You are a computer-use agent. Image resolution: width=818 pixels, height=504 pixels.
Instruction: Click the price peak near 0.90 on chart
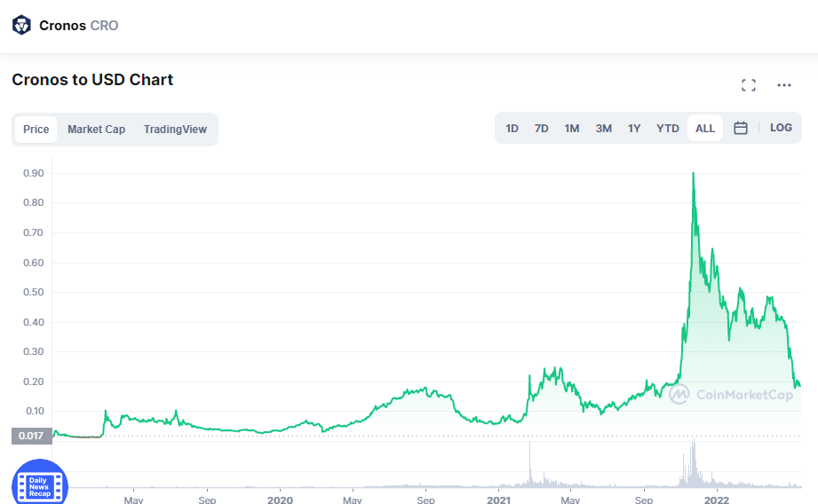click(x=694, y=174)
